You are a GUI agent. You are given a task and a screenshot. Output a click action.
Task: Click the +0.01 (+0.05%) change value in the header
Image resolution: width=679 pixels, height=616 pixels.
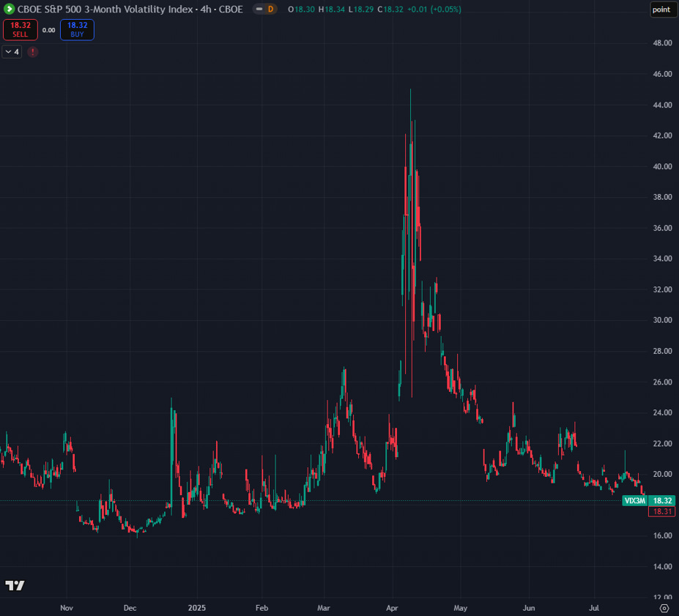pyautogui.click(x=434, y=9)
